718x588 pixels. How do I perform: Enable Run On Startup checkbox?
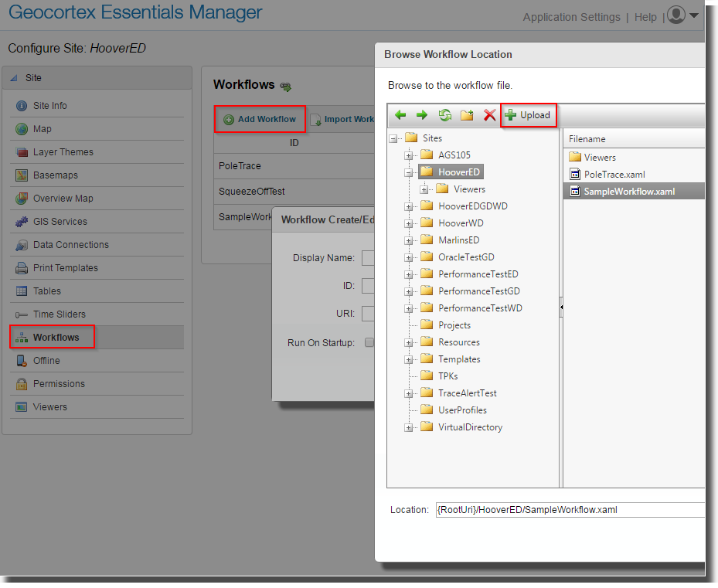pyautogui.click(x=369, y=342)
